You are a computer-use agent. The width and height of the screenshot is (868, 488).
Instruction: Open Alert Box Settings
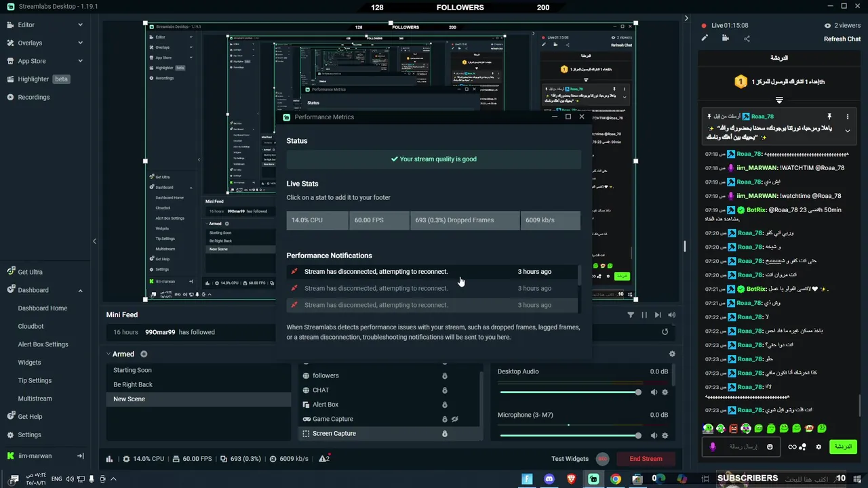(x=43, y=344)
